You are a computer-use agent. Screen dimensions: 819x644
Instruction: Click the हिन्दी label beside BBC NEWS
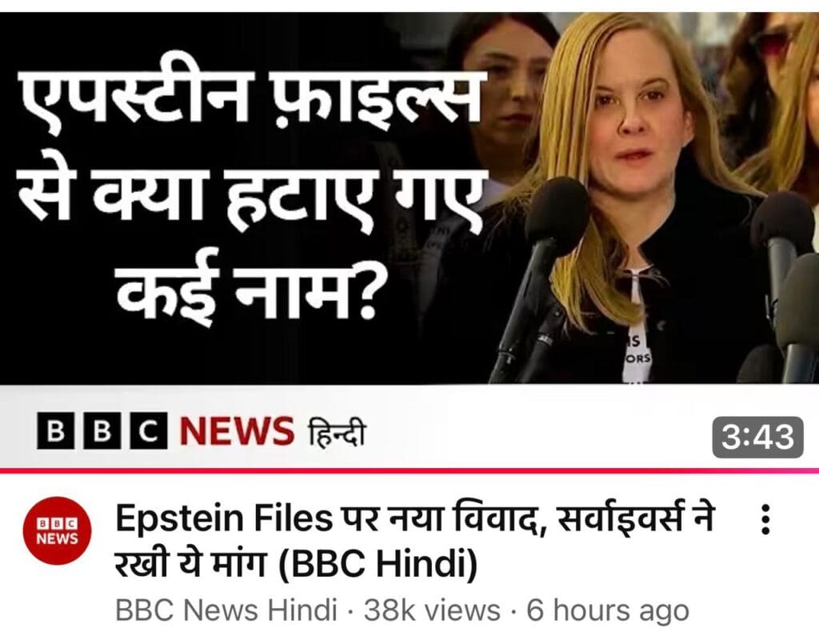[x=337, y=431]
